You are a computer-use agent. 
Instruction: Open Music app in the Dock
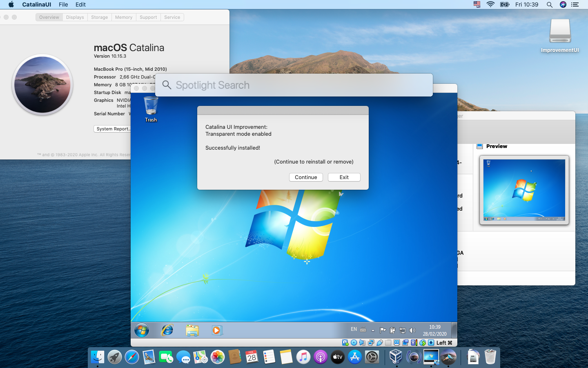click(x=303, y=357)
